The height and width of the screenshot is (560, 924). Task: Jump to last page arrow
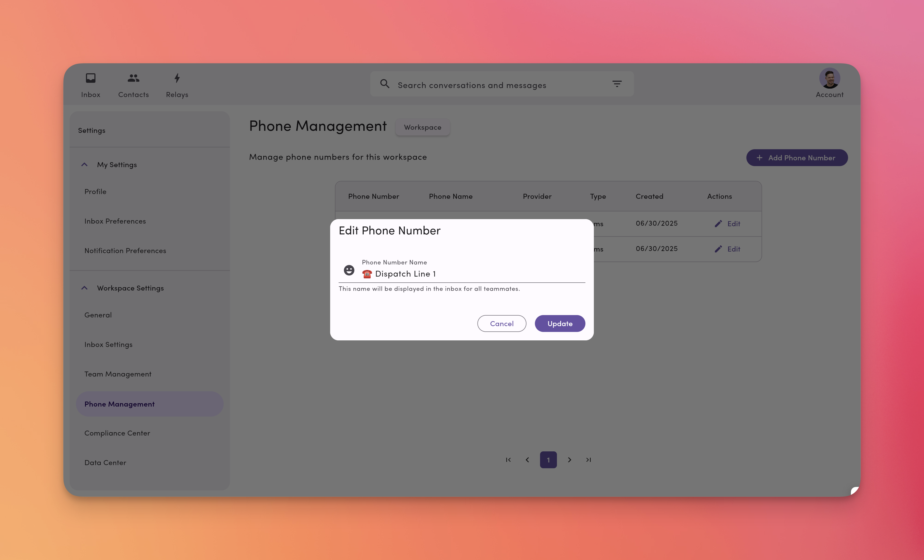[x=588, y=460]
